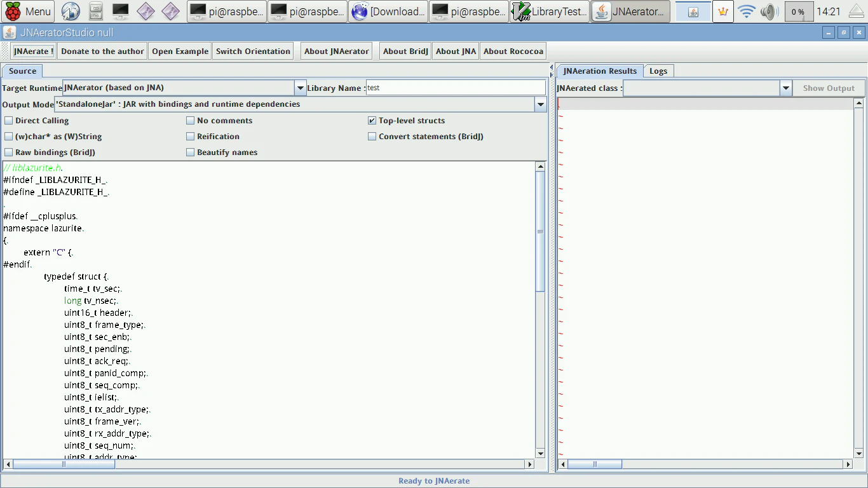
Task: Switch to the [Download... browser window
Action: click(x=388, y=11)
